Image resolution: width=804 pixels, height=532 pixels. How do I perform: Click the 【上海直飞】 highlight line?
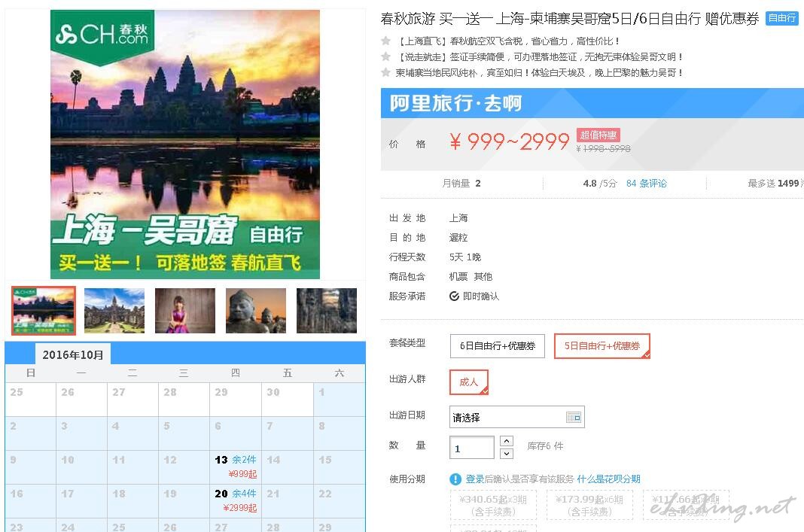508,41
